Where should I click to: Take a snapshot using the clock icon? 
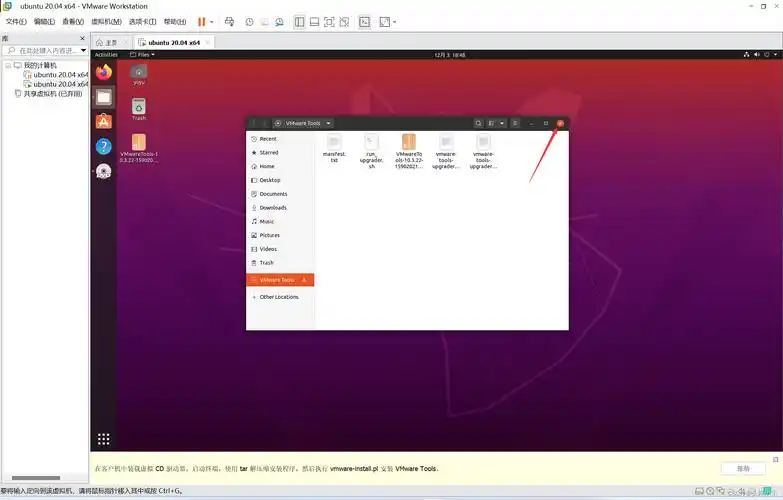pyautogui.click(x=249, y=22)
